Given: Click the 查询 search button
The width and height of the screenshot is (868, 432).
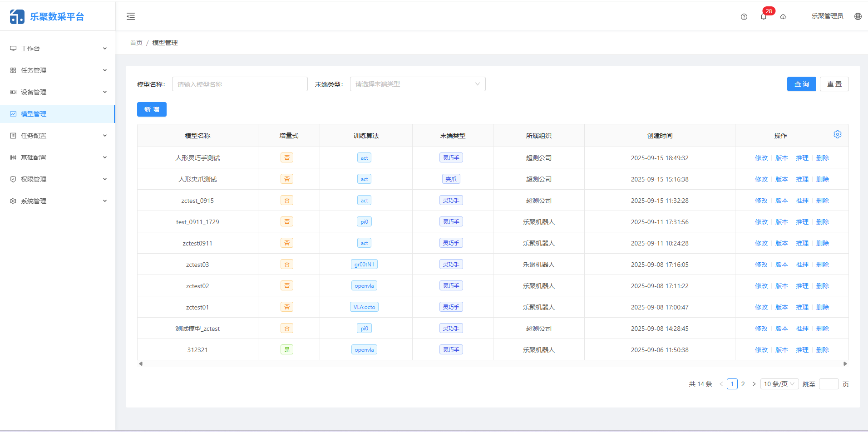Looking at the screenshot, I should [801, 84].
